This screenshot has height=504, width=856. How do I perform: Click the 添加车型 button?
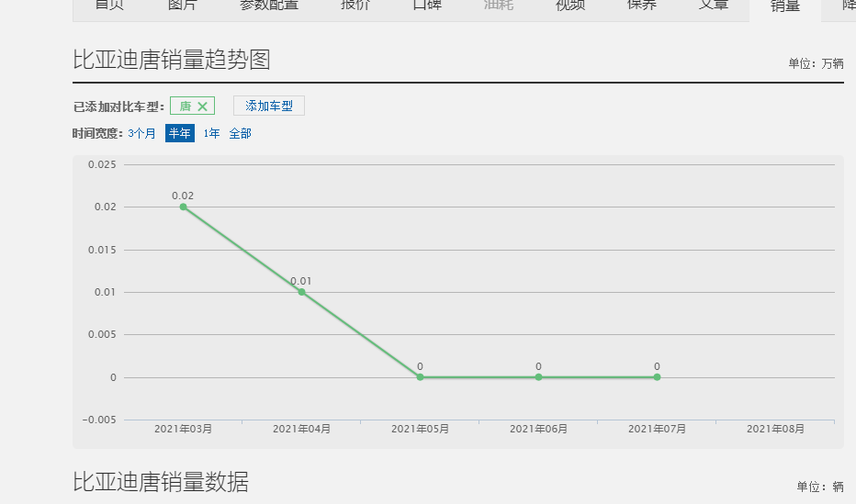pos(268,106)
